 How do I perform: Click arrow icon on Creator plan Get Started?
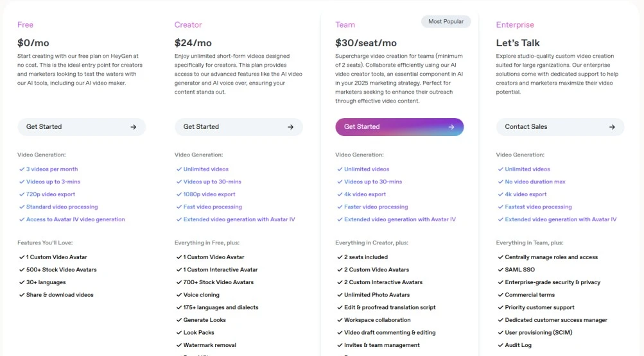[x=290, y=127]
